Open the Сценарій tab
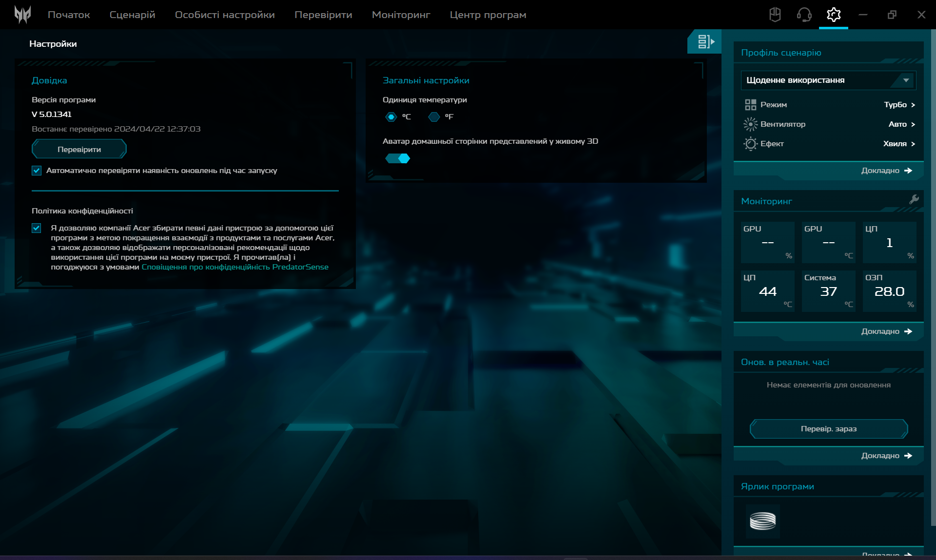This screenshot has width=936, height=560. 132,15
